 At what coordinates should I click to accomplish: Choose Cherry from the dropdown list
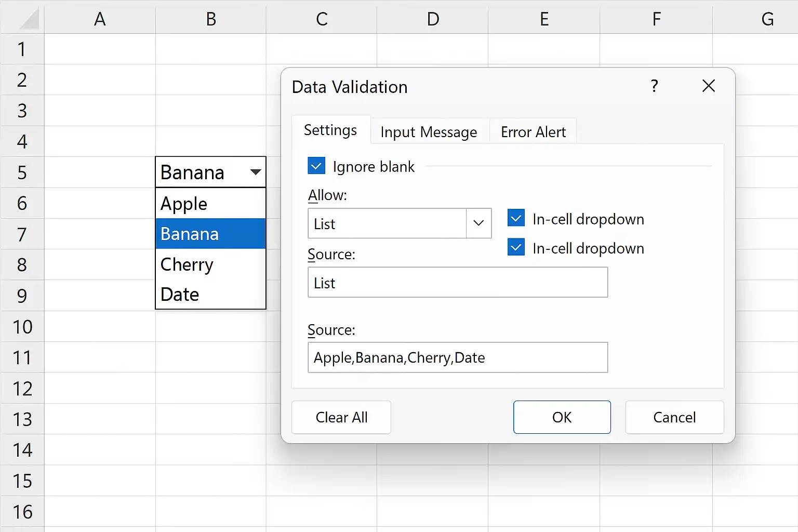210,264
